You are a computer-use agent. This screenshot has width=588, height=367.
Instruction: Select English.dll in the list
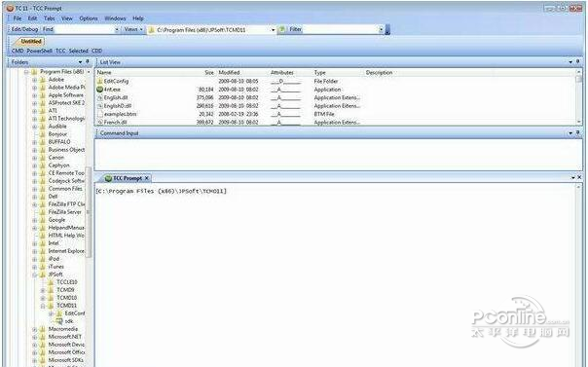(x=116, y=97)
